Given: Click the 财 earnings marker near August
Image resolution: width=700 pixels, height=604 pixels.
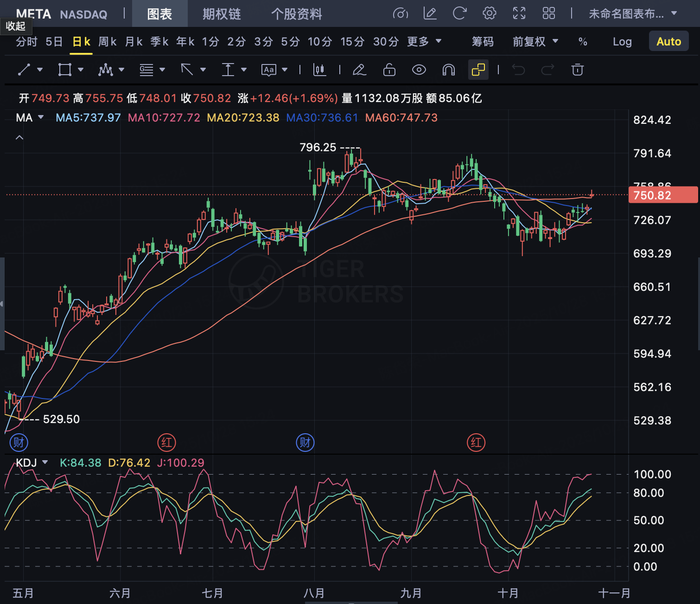Looking at the screenshot, I should (x=305, y=443).
